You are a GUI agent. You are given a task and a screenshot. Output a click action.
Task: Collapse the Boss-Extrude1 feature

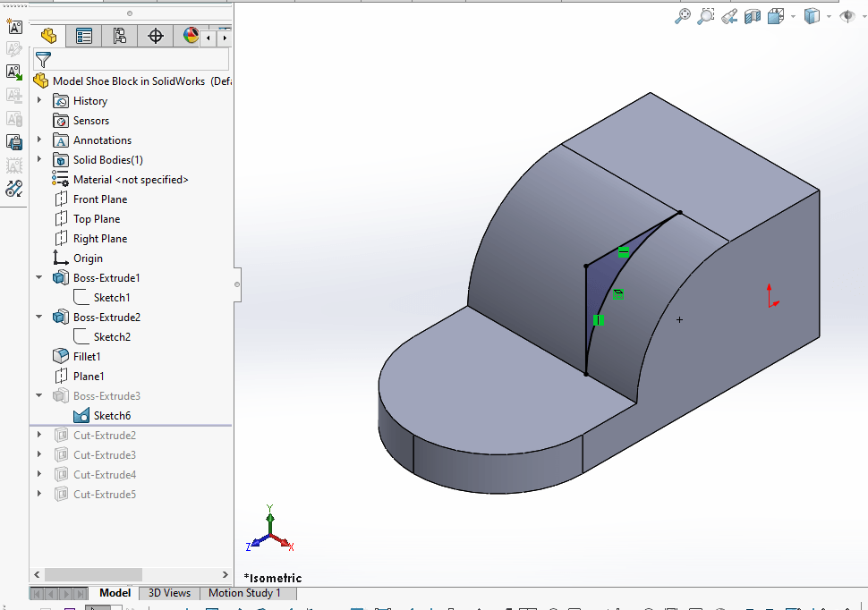tap(39, 278)
